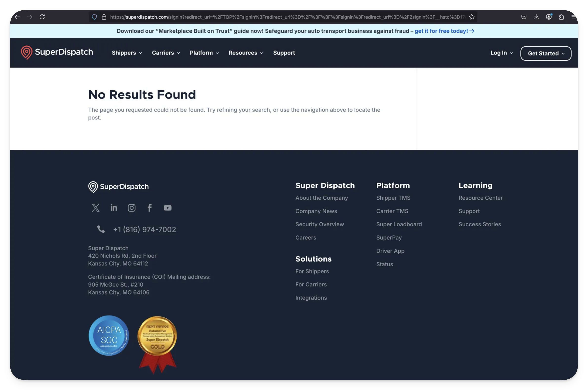
Task: Open For Carriers footer link
Action: click(x=311, y=284)
